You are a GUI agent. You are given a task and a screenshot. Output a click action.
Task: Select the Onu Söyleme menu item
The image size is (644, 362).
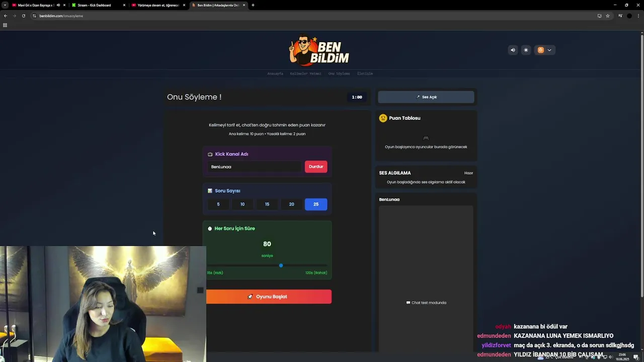(339, 73)
